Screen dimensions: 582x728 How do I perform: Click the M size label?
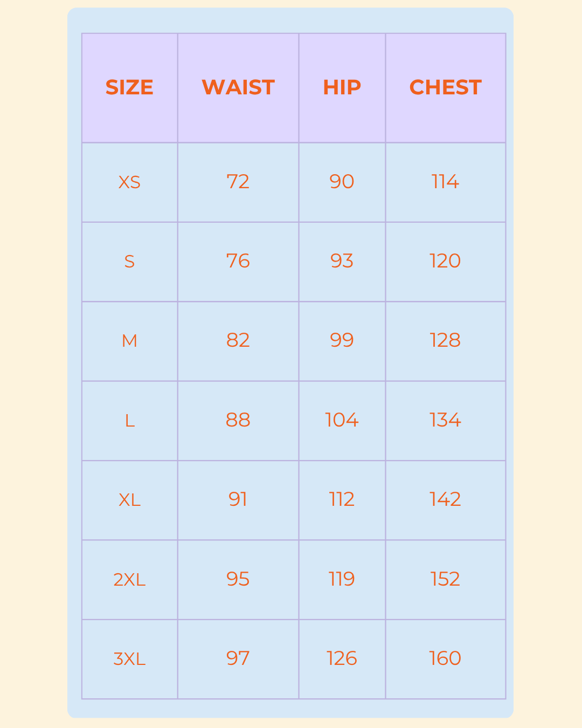click(129, 341)
